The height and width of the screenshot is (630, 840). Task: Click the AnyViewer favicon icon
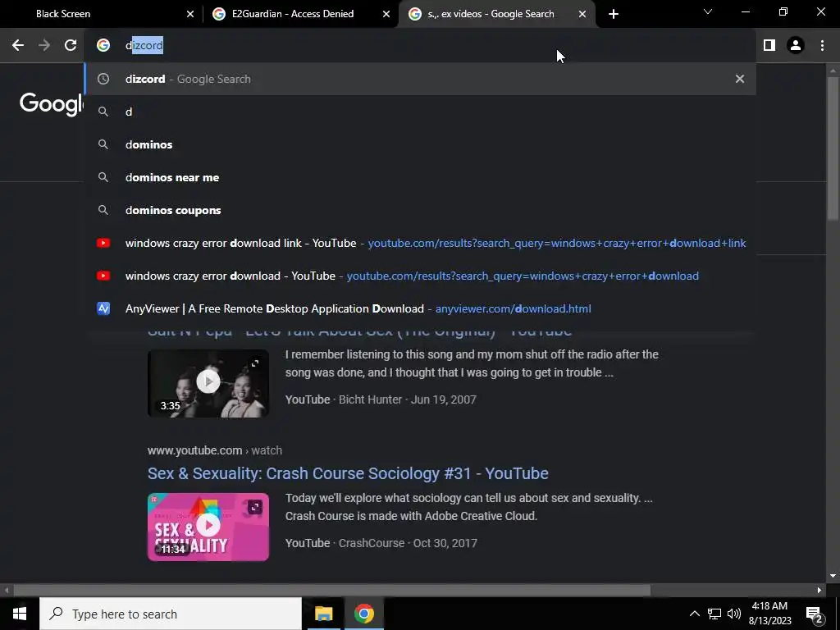coord(103,308)
